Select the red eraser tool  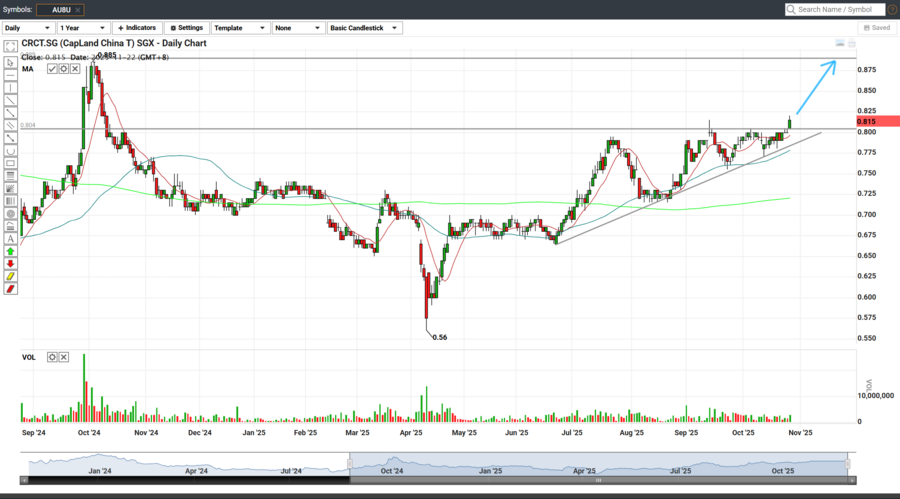pyautogui.click(x=10, y=289)
